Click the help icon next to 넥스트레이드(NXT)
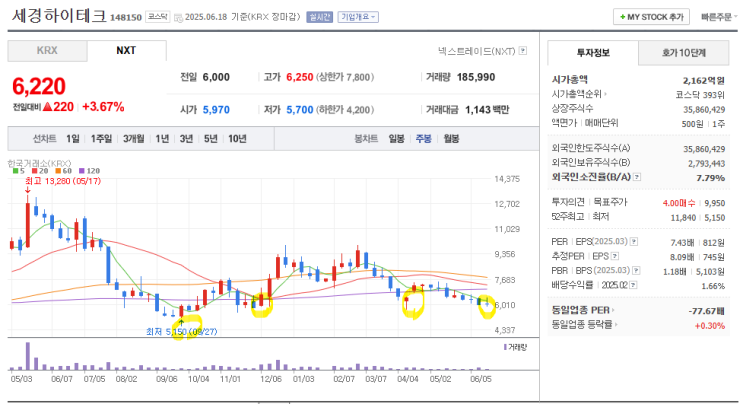The width and height of the screenshot is (743, 404). (x=523, y=50)
